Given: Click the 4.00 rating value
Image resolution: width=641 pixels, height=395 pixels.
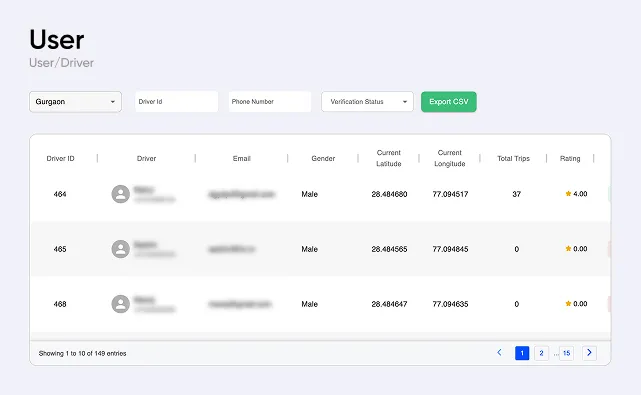Looking at the screenshot, I should pos(580,194).
